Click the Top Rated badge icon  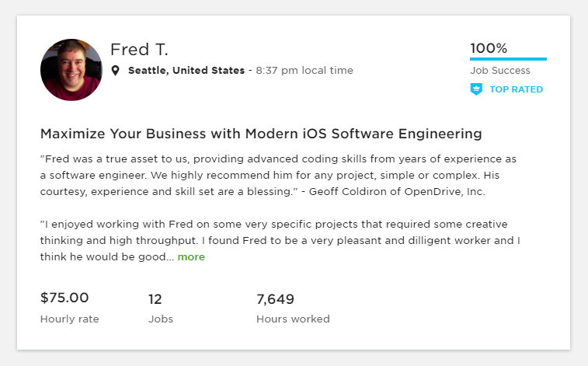point(476,89)
